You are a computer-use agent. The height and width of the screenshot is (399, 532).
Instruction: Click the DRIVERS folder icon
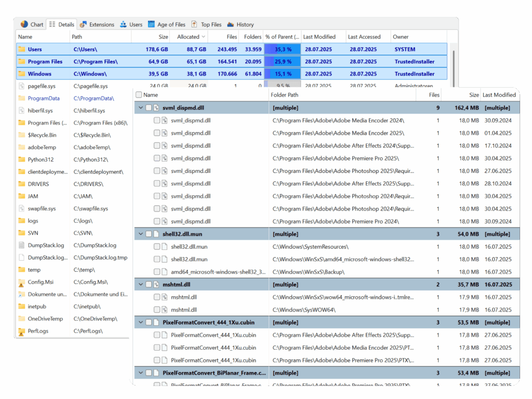tap(22, 184)
